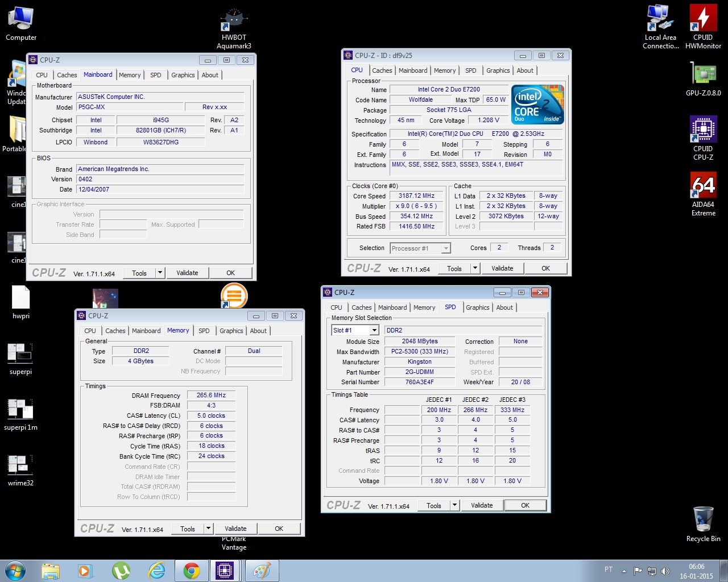Click OK in the SPD window

(x=525, y=505)
